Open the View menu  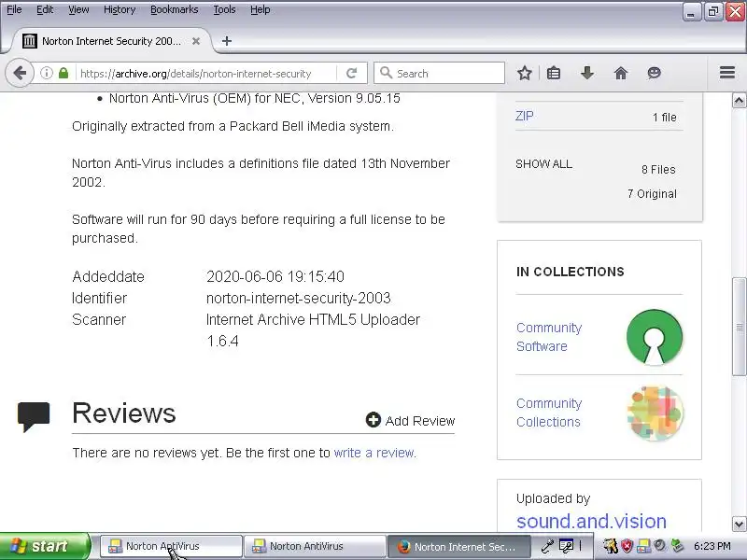pyautogui.click(x=78, y=9)
